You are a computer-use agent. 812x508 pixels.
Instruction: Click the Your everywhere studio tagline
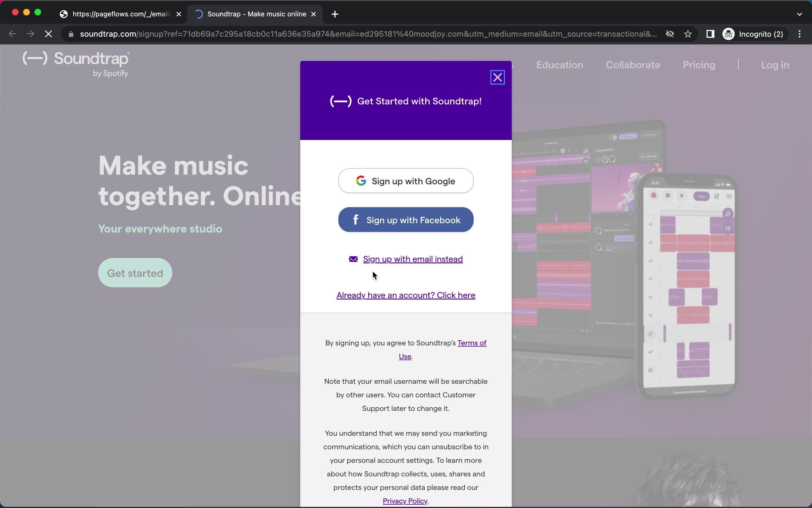point(160,229)
